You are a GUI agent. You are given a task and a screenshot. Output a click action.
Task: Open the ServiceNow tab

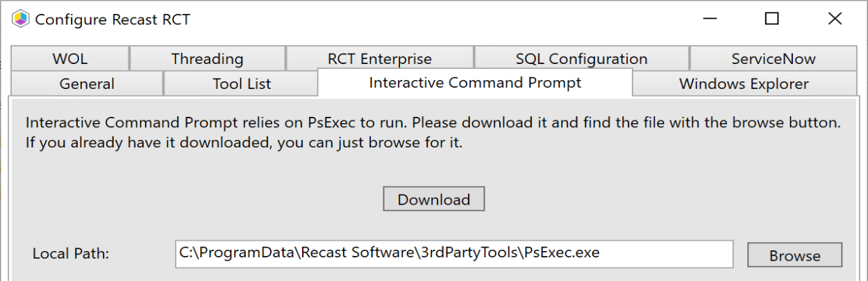773,59
